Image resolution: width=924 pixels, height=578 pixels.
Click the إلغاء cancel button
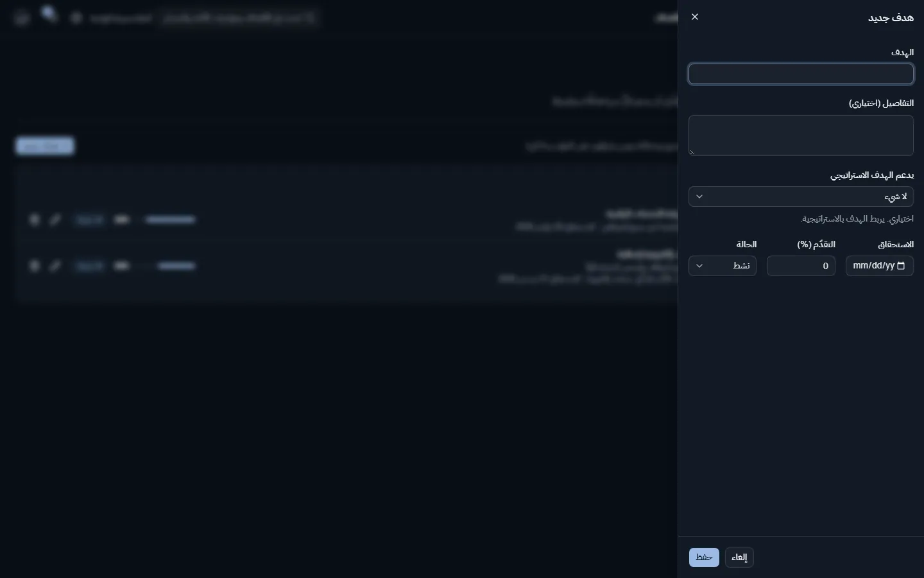(x=739, y=557)
